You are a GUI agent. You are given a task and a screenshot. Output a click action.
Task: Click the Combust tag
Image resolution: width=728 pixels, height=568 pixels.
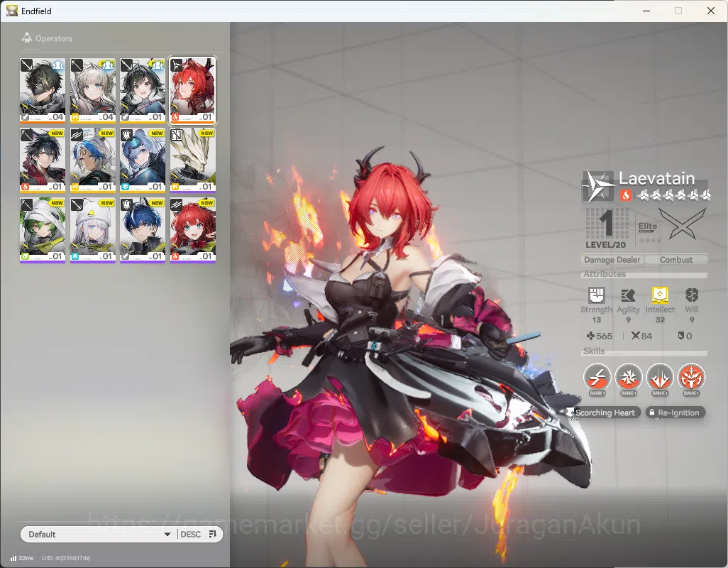pyautogui.click(x=676, y=260)
